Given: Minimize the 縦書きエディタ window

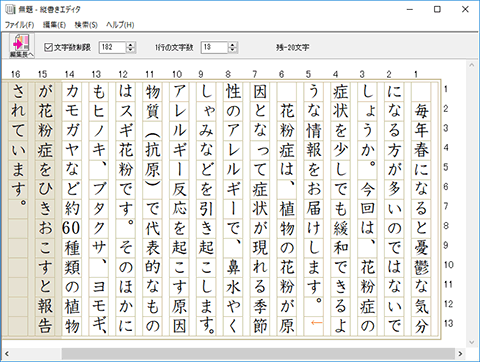Looking at the screenshot, I should pyautogui.click(x=410, y=9).
